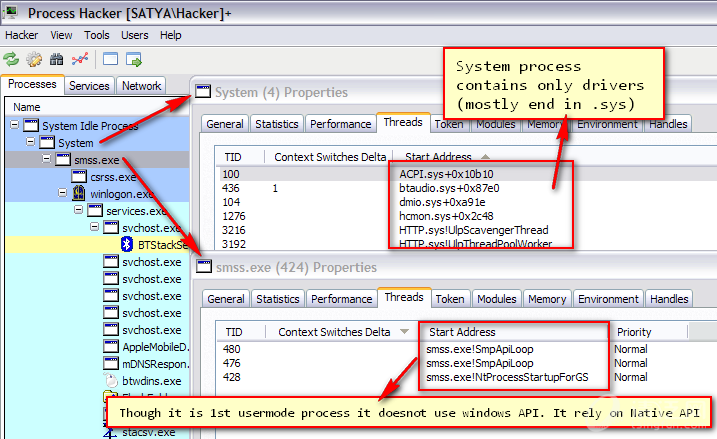The width and height of the screenshot is (717, 439).
Task: Open Modules tab in System Properties
Action: click(496, 124)
